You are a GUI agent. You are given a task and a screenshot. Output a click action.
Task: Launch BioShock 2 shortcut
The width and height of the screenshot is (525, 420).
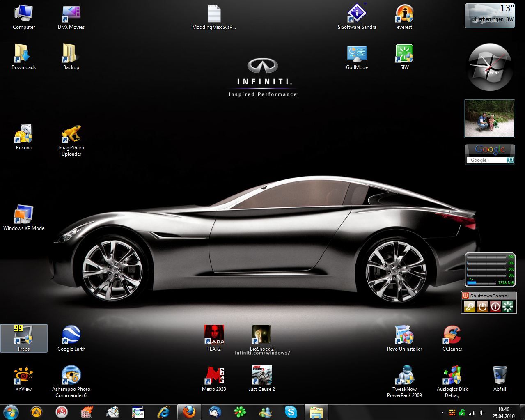point(261,338)
